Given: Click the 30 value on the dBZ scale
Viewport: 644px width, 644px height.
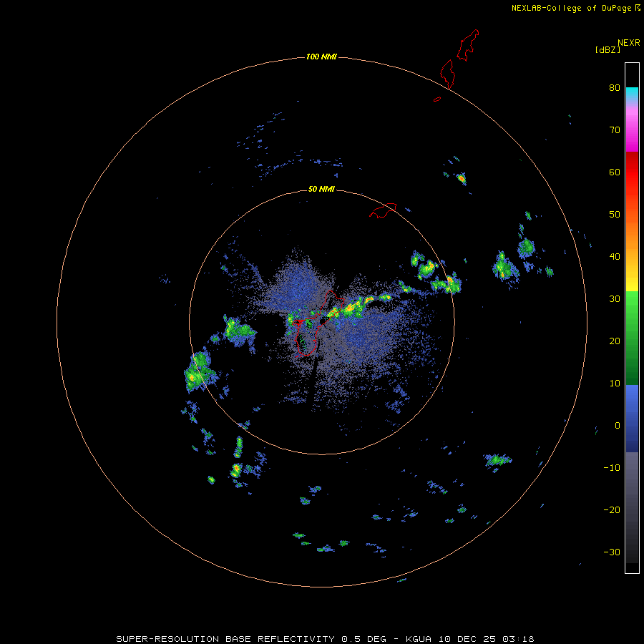Looking at the screenshot, I should 615,299.
